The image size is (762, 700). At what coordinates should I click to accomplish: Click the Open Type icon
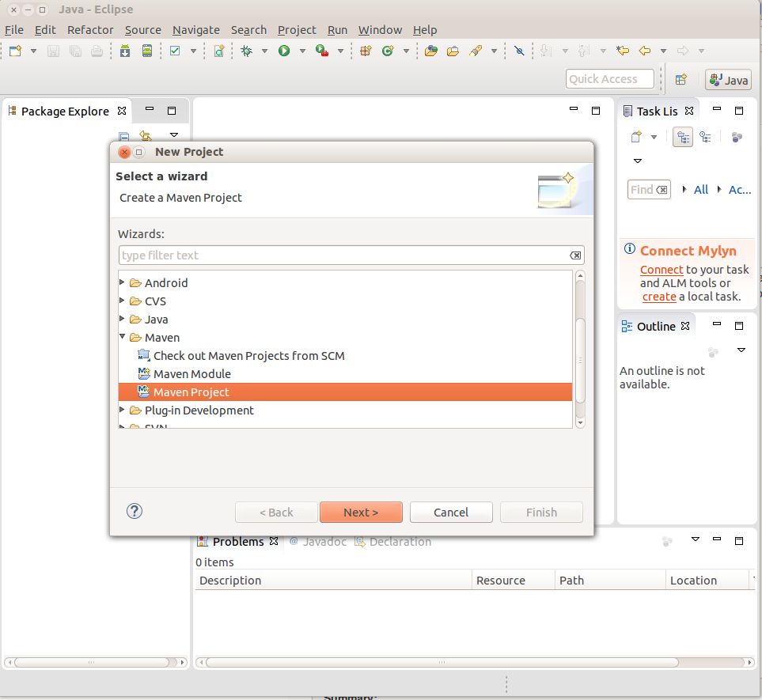(431, 51)
